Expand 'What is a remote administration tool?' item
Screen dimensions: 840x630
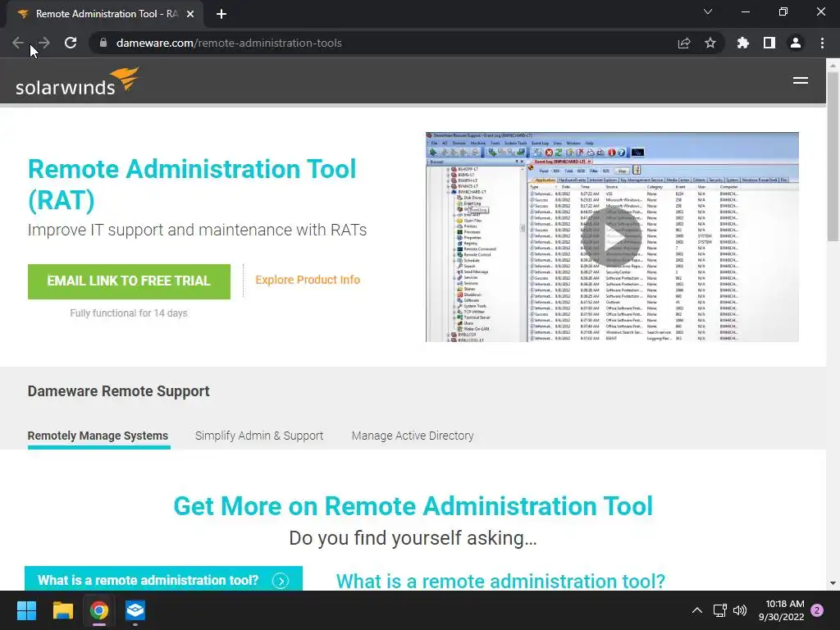[163, 580]
